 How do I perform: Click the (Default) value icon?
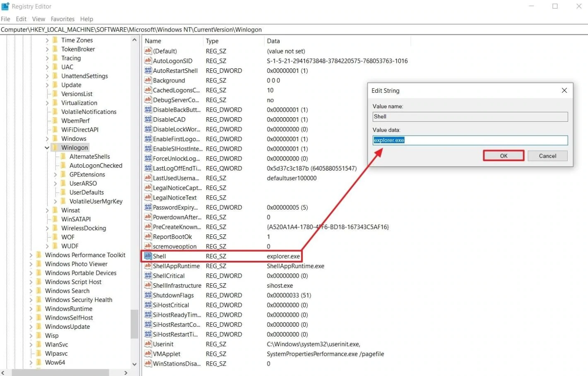pos(148,51)
